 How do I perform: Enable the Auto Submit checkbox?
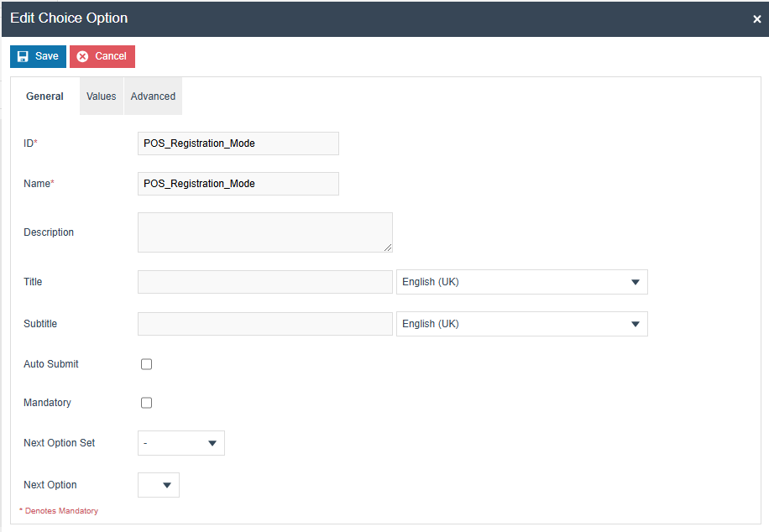[147, 364]
